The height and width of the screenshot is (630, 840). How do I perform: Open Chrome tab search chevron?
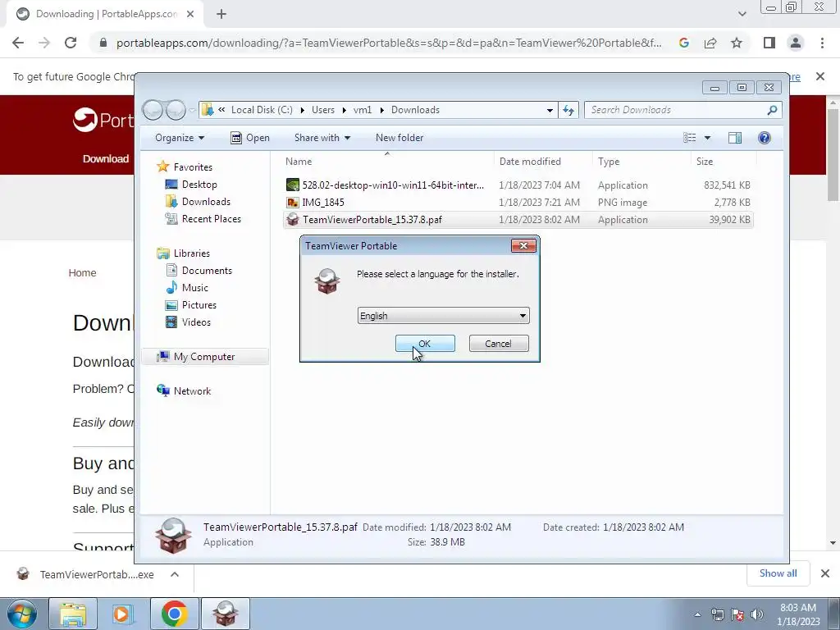pyautogui.click(x=742, y=14)
